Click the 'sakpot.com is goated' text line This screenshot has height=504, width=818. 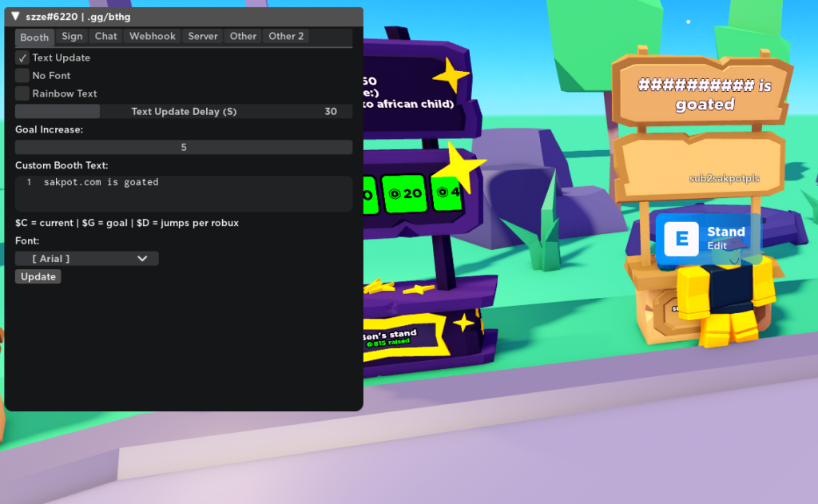point(101,182)
